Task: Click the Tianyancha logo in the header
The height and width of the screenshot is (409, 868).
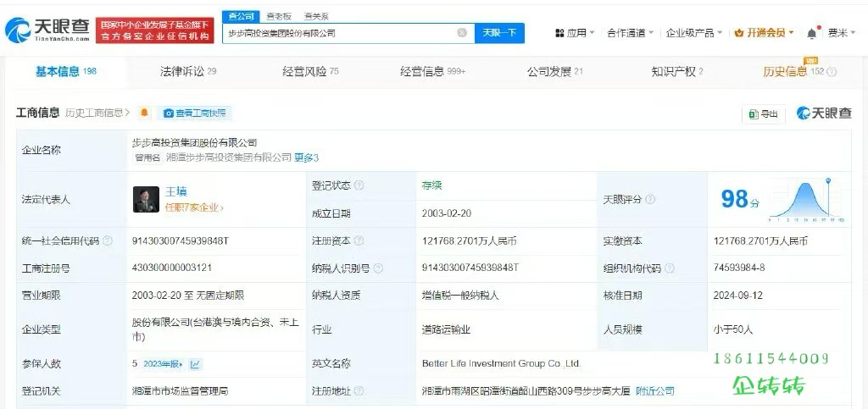Action: (47, 30)
